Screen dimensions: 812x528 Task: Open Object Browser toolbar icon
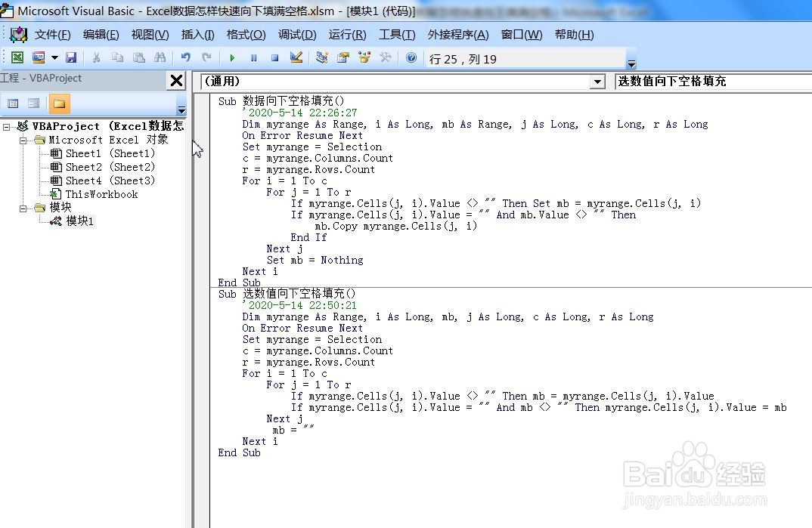point(364,57)
